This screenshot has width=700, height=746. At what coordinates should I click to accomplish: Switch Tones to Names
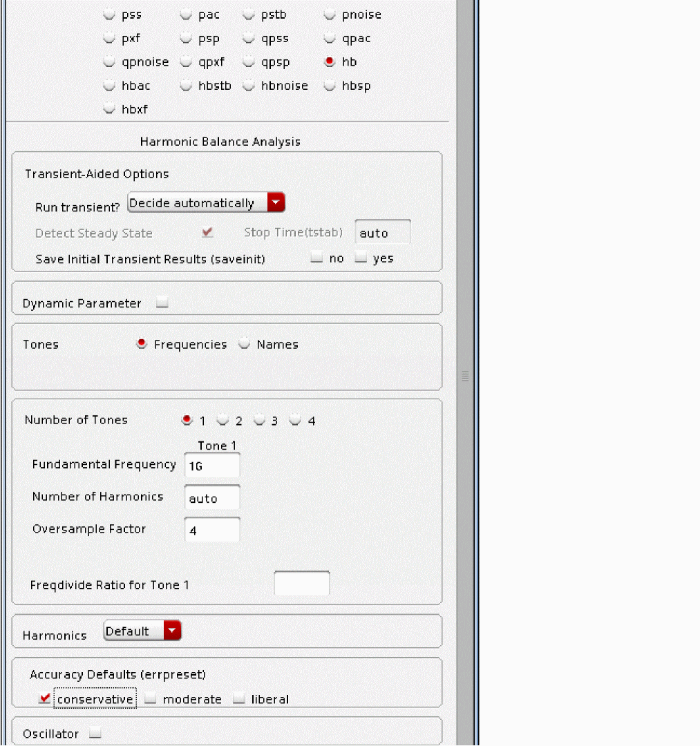(244, 344)
